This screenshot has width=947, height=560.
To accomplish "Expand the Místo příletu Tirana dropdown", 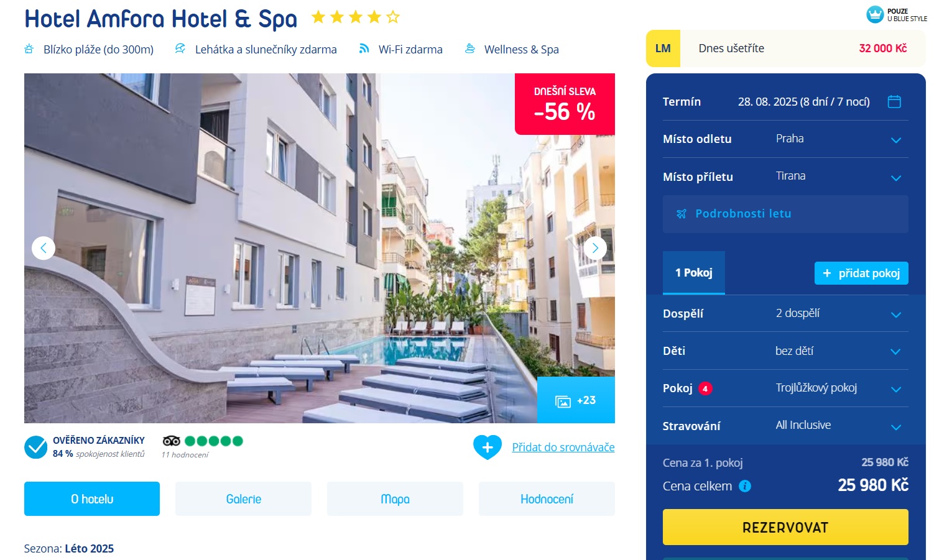I will point(785,177).
